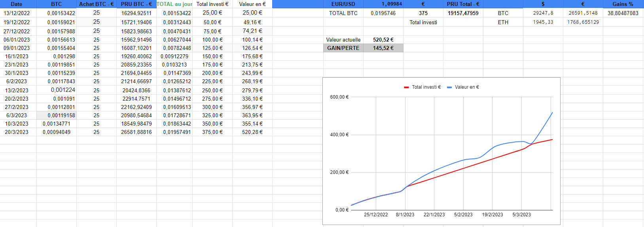Select the PRU value 16294,92511

(136, 13)
